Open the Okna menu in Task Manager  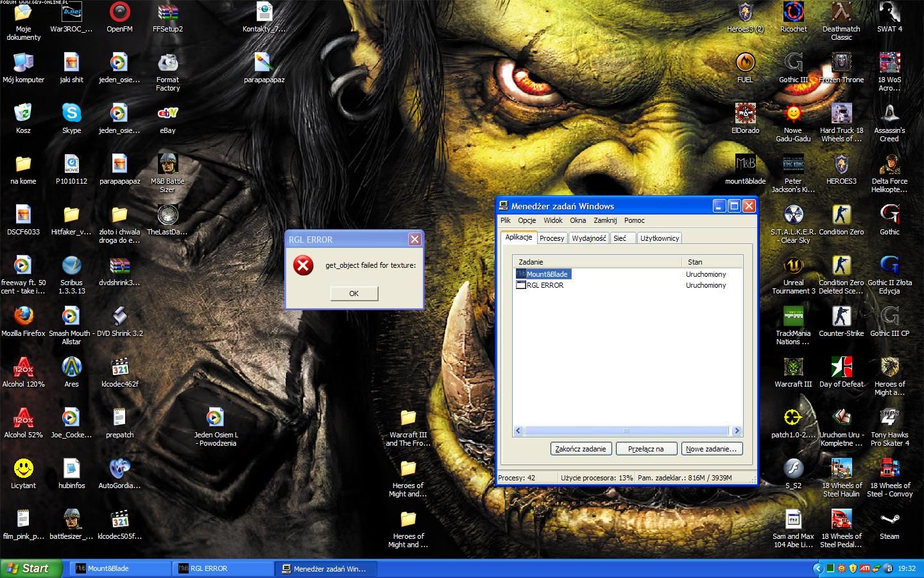coord(578,220)
